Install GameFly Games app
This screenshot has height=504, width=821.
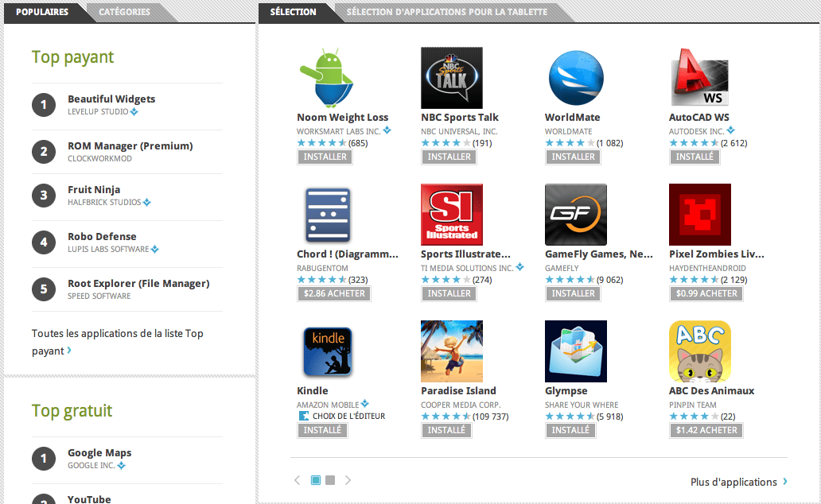coord(574,293)
